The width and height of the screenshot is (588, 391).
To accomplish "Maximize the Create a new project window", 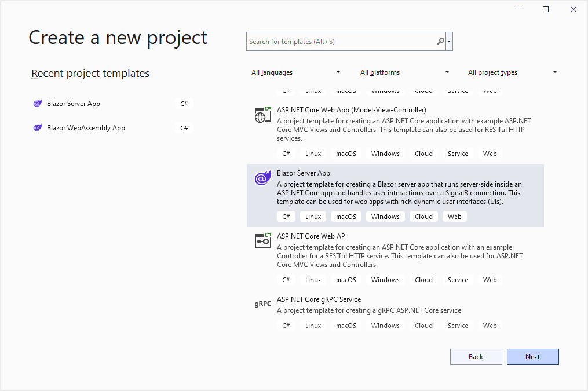I will [x=545, y=9].
